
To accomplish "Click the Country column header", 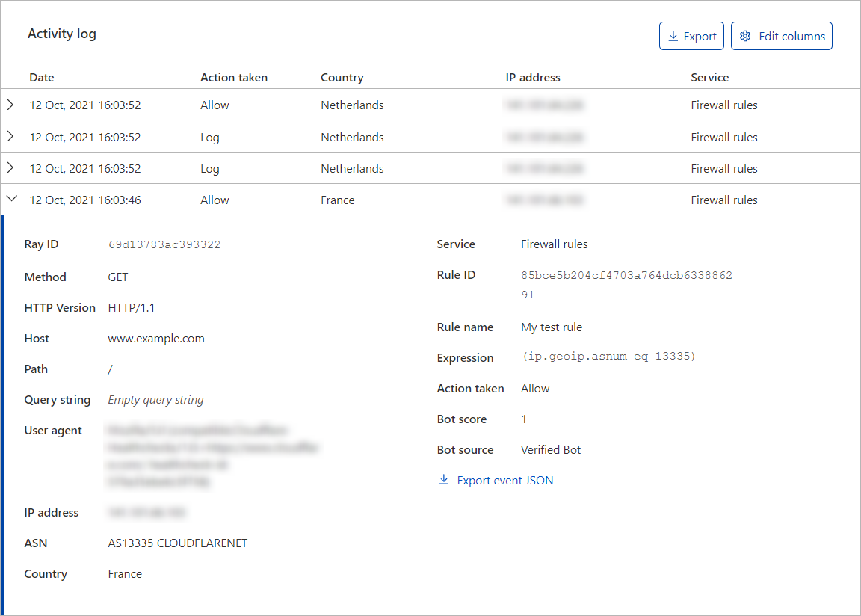I will click(x=342, y=77).
